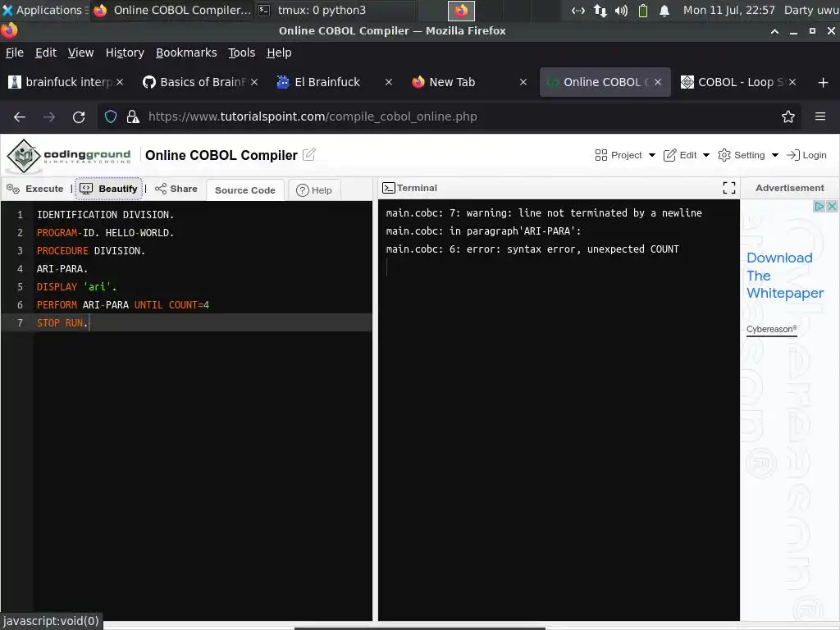Switch to tmux python3 taskbar window

coord(335,10)
